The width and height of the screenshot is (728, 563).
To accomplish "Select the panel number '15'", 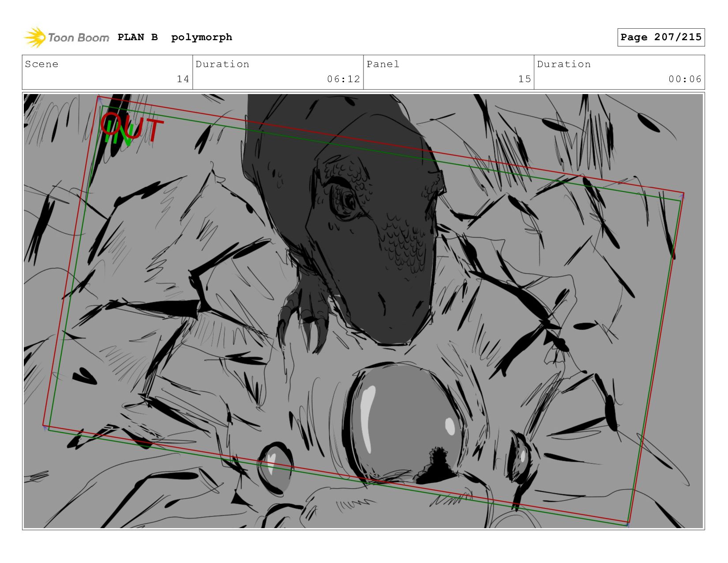I will (525, 79).
